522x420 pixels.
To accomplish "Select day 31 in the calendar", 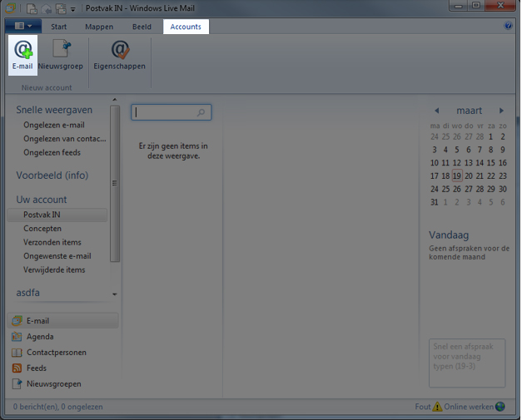I will click(434, 202).
